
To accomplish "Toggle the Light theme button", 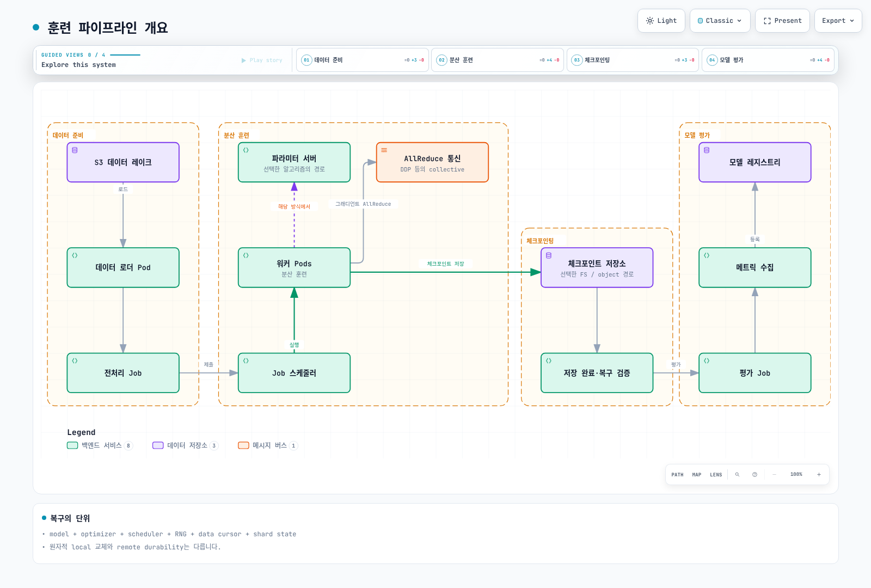I will [x=661, y=21].
